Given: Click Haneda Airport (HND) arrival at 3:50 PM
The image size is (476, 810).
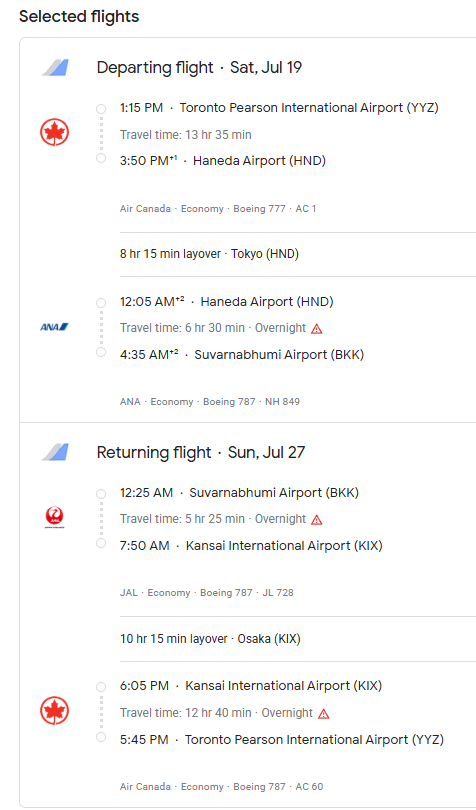Looking at the screenshot, I should 259,161.
